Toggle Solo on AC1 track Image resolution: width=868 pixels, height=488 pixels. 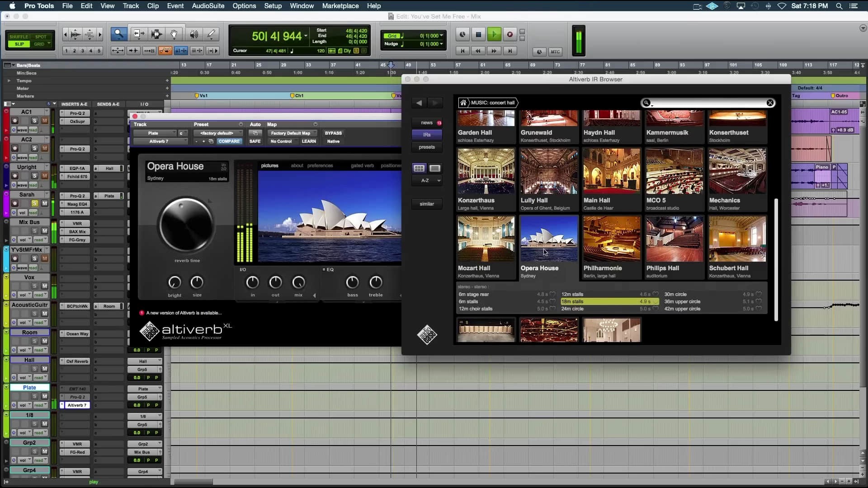pyautogui.click(x=34, y=121)
